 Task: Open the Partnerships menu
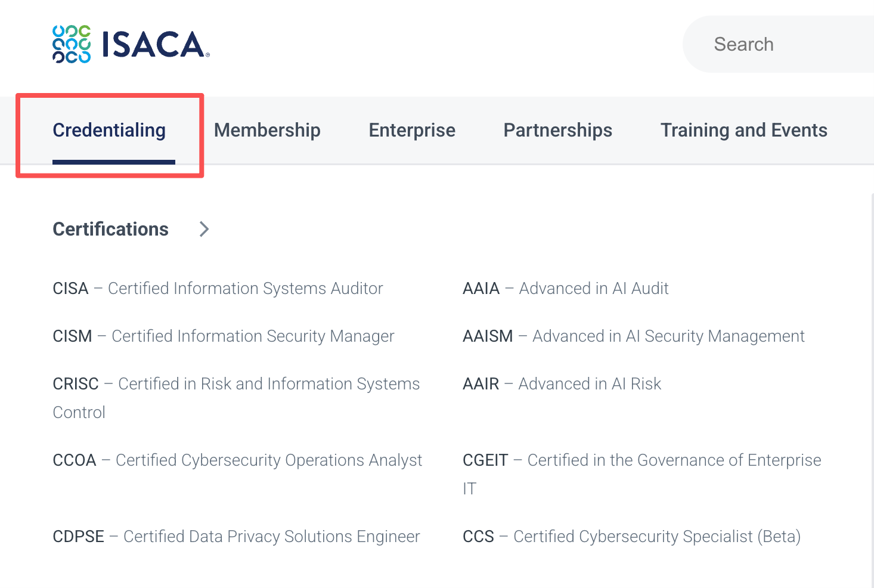pyautogui.click(x=557, y=130)
